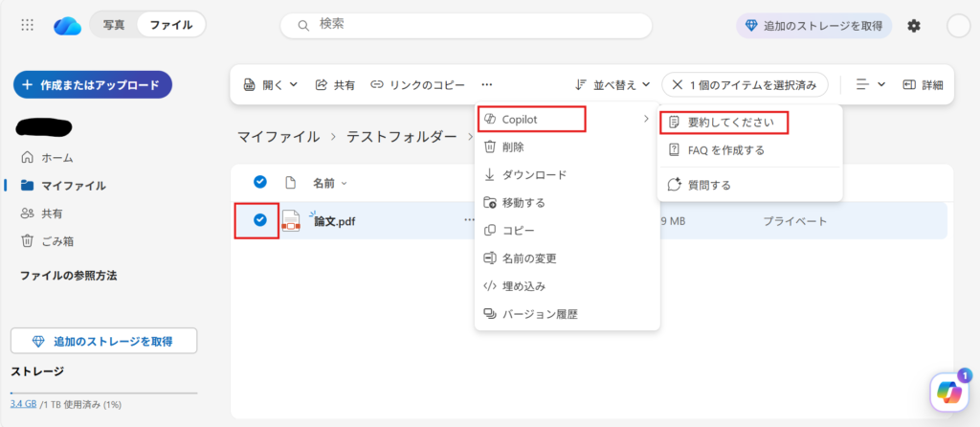Click the storage usage progress bar
This screenshot has height=427, width=980.
(103, 393)
